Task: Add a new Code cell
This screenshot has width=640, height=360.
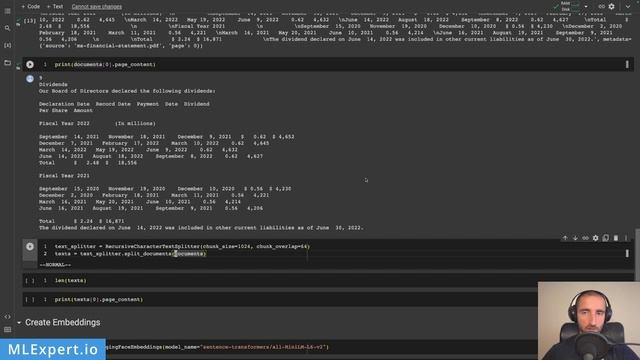Action: tap(31, 7)
